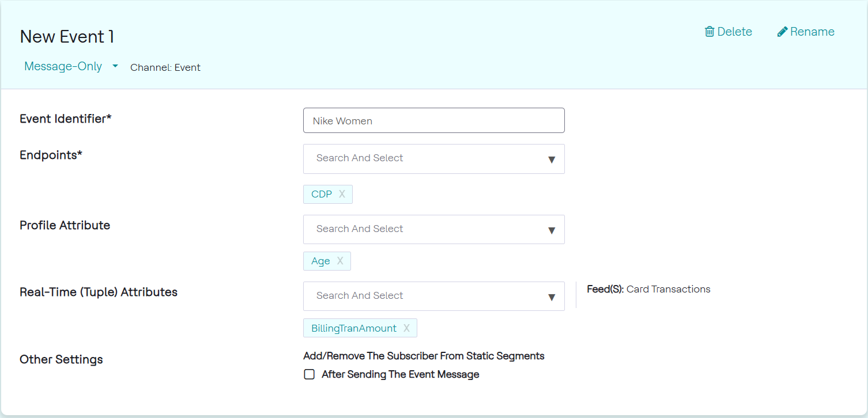The image size is (868, 418).
Task: Remove the BillingTranAmount attribute tag
Action: point(406,328)
